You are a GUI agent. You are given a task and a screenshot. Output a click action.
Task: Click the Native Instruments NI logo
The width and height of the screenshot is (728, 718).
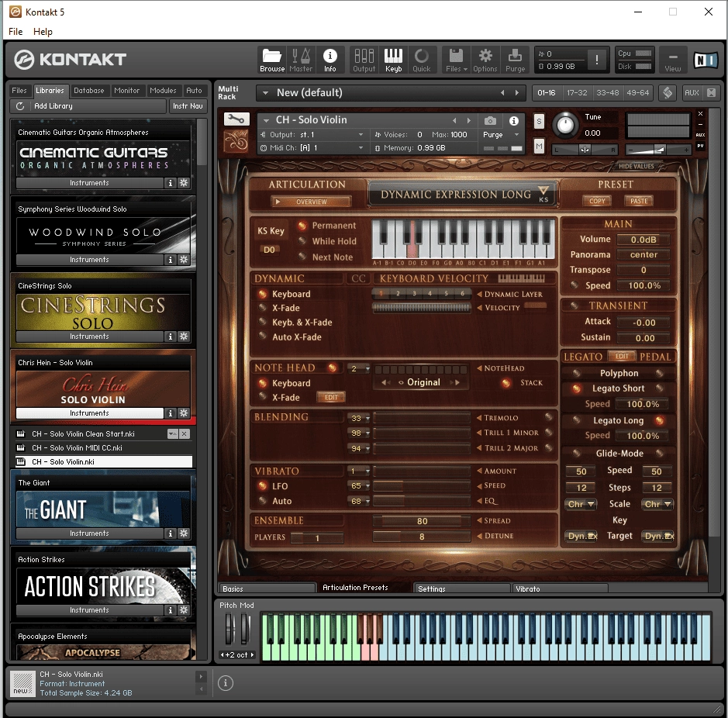(706, 60)
